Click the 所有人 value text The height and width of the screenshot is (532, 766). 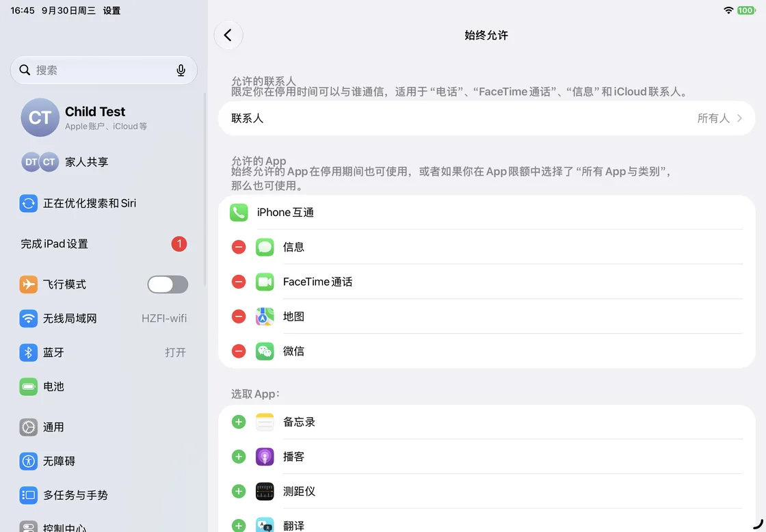point(713,118)
